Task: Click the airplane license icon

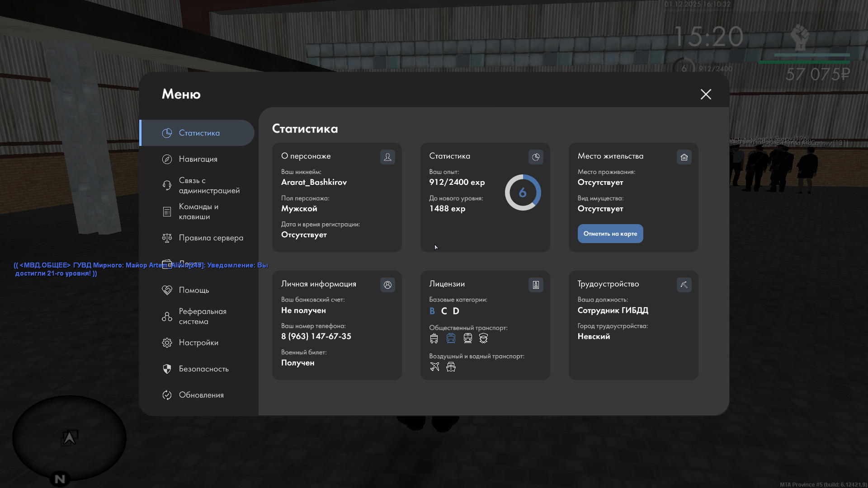Action: click(x=434, y=367)
